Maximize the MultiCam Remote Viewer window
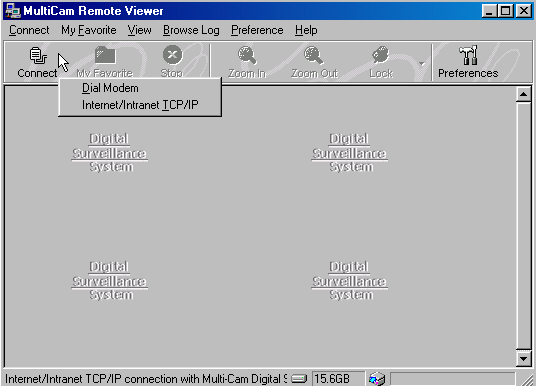This screenshot has width=536, height=386. [x=506, y=11]
